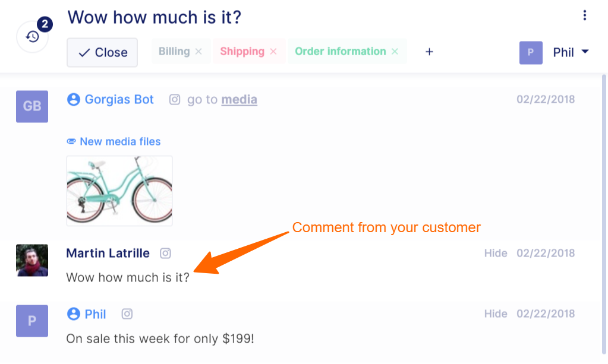The image size is (608, 364).
Task: Click Instagram icon next to Phil's reply
Action: pyautogui.click(x=127, y=314)
